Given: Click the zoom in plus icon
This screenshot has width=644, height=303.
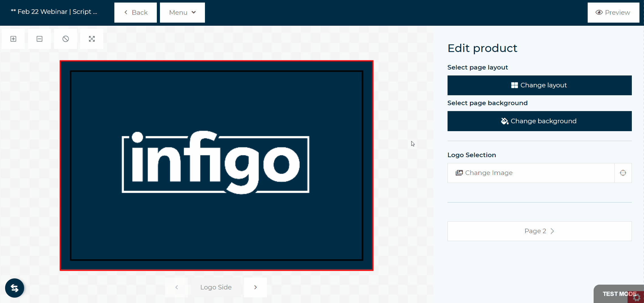Looking at the screenshot, I should pyautogui.click(x=13, y=39).
